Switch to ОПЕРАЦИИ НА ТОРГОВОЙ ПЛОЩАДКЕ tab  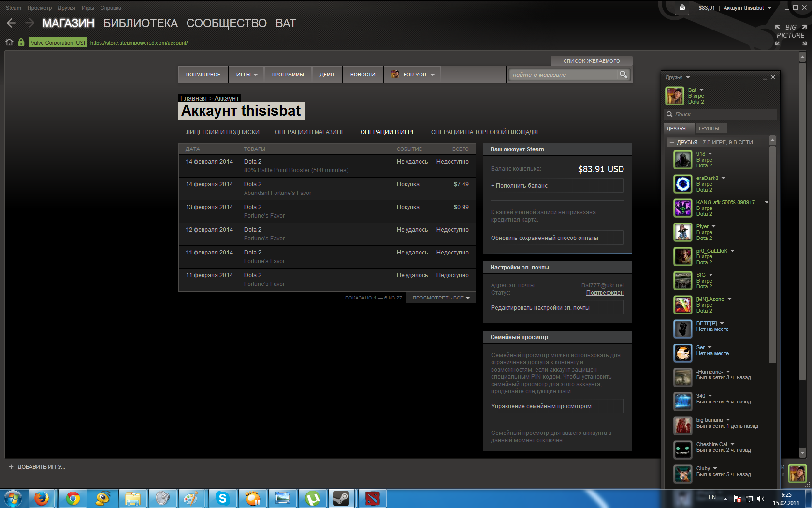tap(486, 132)
